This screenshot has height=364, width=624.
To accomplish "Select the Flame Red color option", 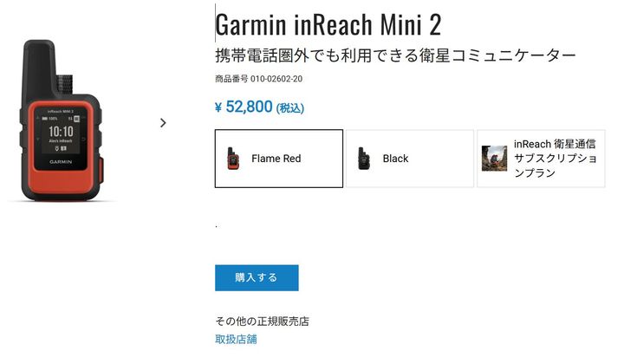I will point(278,159).
